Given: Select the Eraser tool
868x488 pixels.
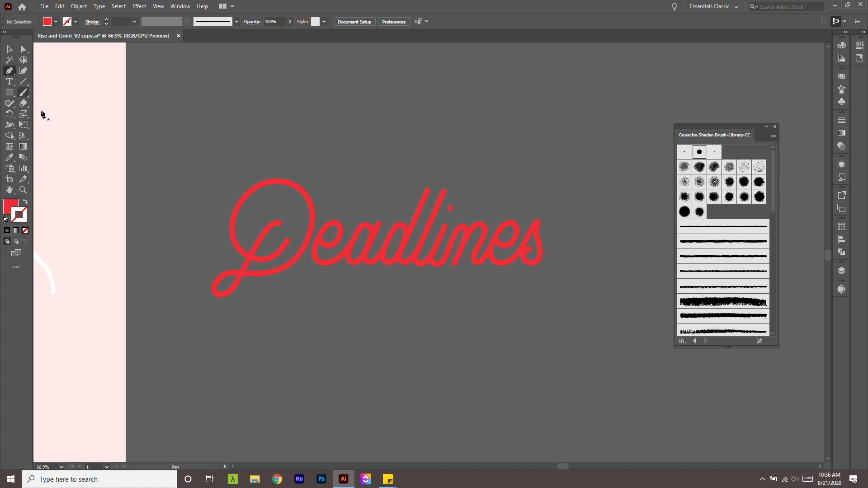Looking at the screenshot, I should (23, 103).
